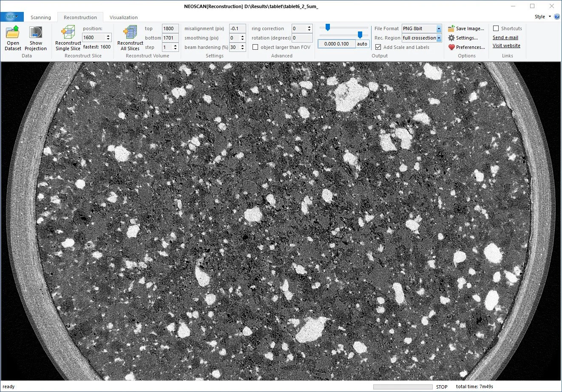Increase the step value stepper
Viewport: 562px width, 392px height.
175,45
